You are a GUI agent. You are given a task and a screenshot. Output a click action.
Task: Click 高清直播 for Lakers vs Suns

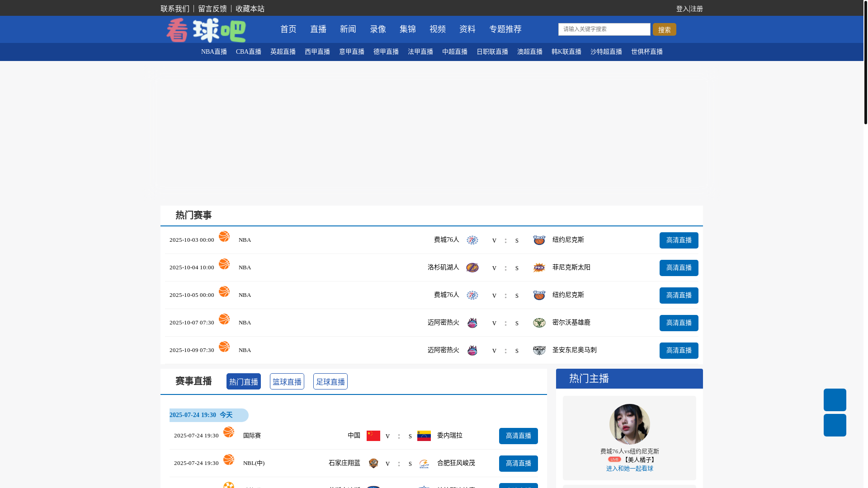(679, 268)
